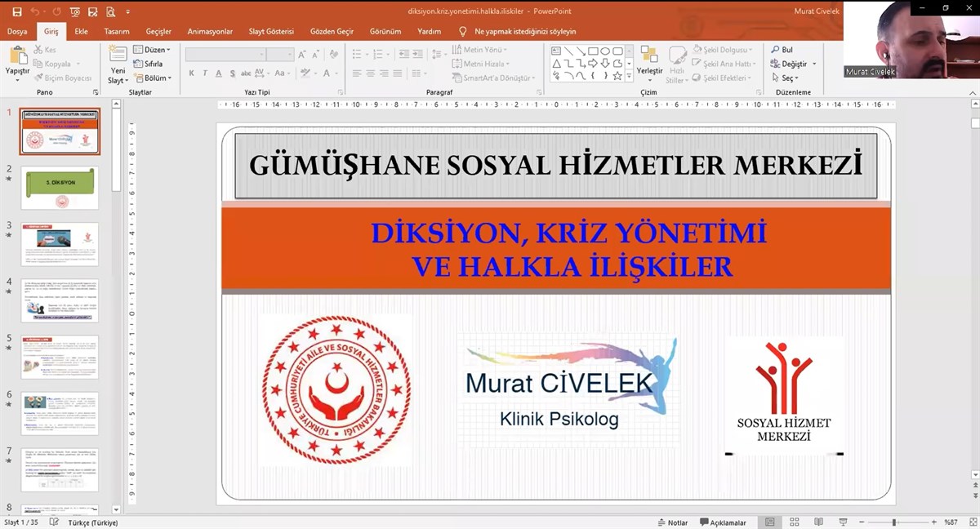This screenshot has width=980, height=529.
Task: Adjust the zoom slider handle
Action: (893, 522)
